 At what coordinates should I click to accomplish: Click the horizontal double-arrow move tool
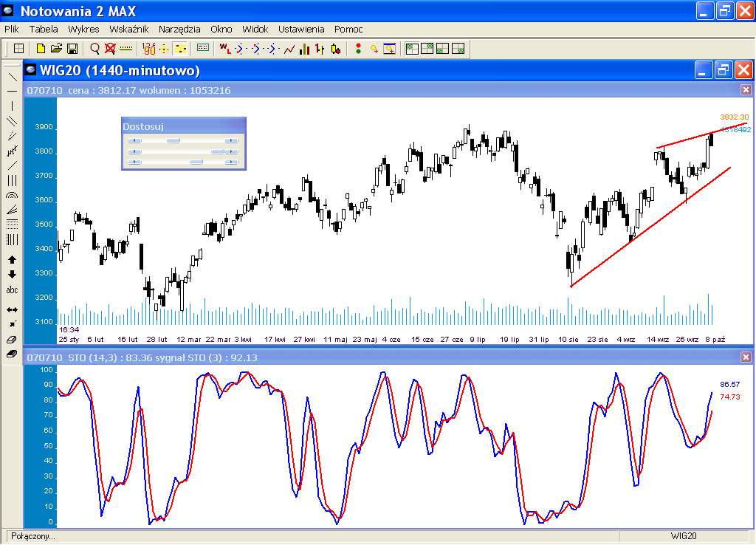[x=12, y=309]
